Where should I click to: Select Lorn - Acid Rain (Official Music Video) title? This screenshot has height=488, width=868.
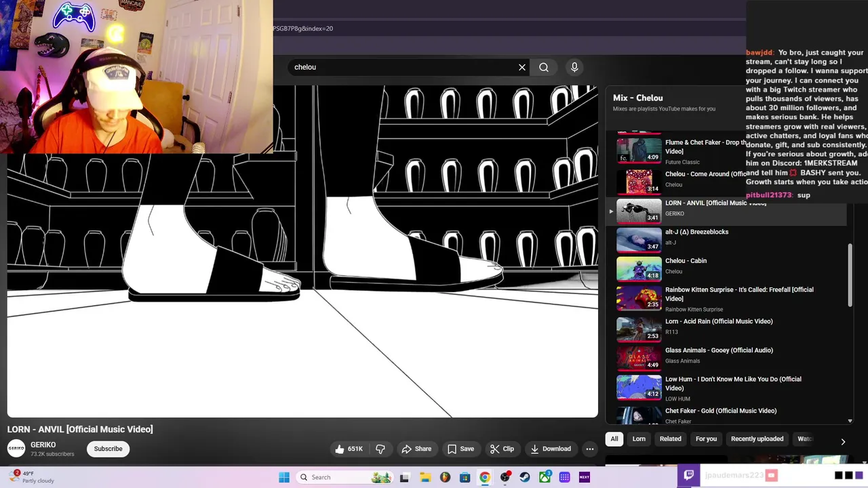(719, 321)
